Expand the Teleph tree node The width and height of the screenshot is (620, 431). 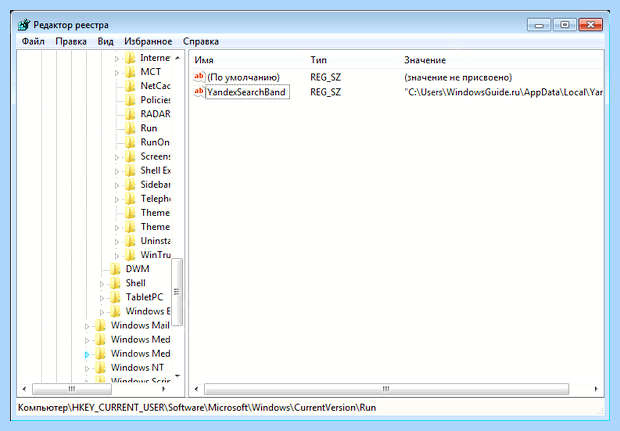click(117, 200)
